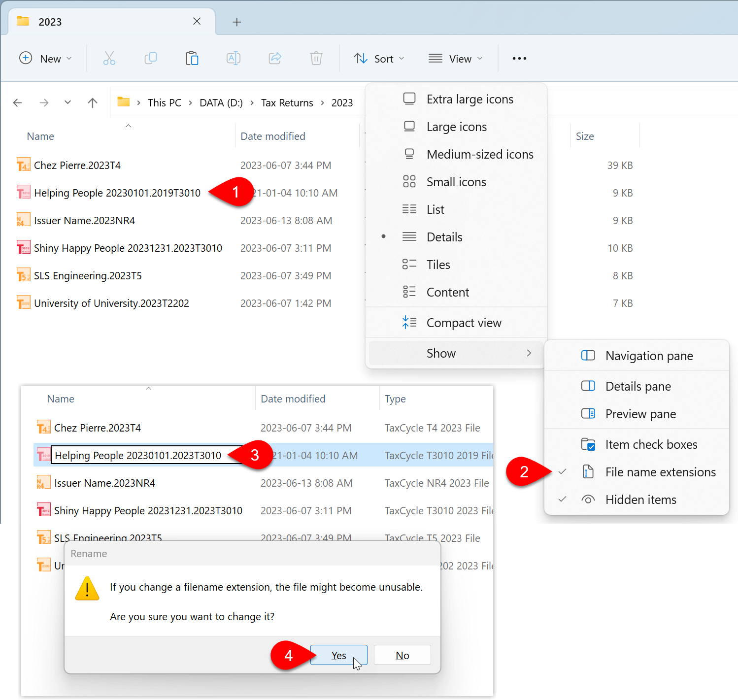
Task: Click the Delete trash icon
Action: tap(316, 59)
